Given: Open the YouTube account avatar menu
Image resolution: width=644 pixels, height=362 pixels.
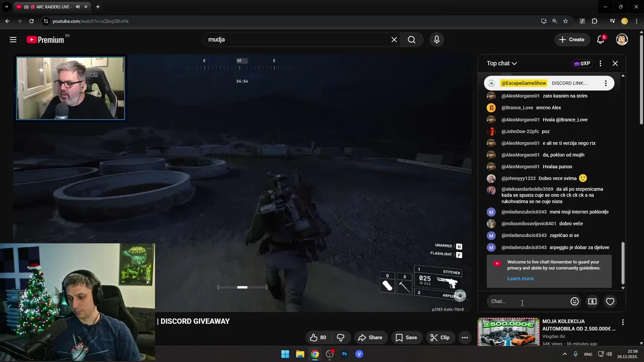Looking at the screenshot, I should click(x=622, y=40).
